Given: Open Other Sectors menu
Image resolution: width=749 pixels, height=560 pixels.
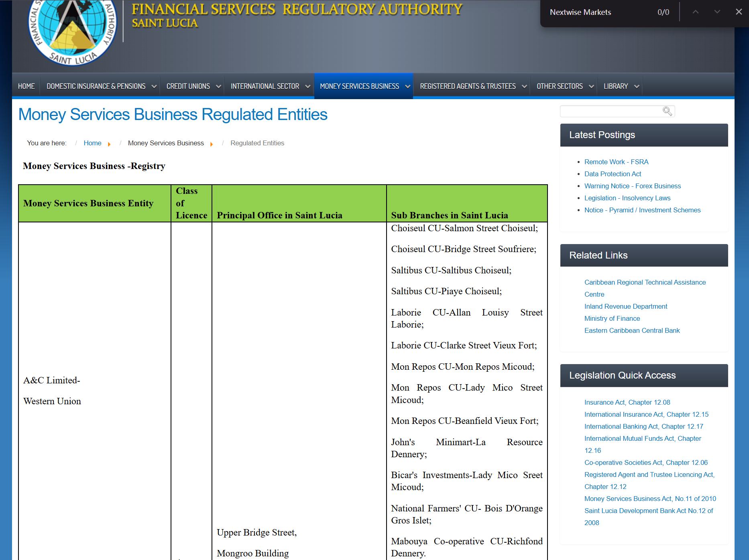Looking at the screenshot, I should [x=560, y=86].
